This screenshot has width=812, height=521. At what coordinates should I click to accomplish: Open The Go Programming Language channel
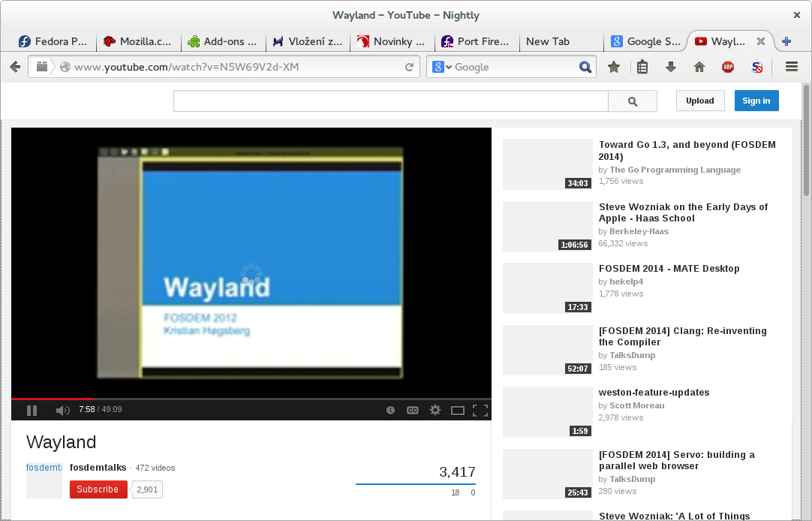click(675, 170)
